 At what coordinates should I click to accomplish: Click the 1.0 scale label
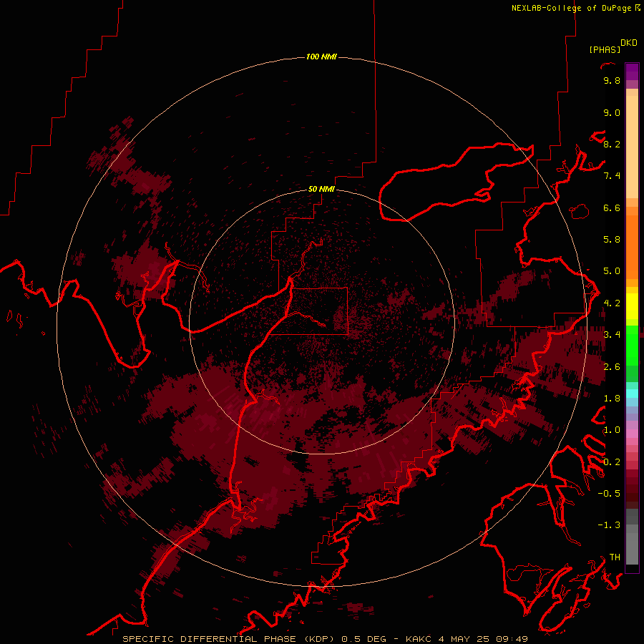click(x=612, y=429)
